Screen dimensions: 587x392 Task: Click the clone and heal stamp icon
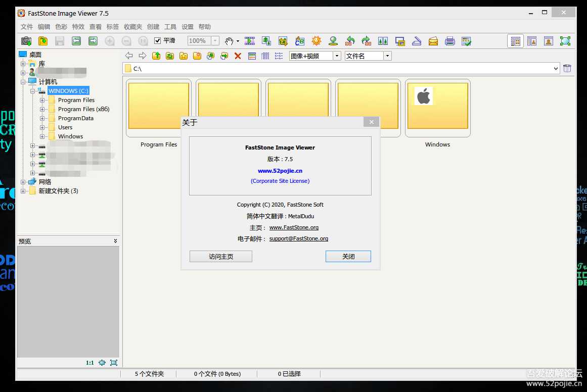(333, 41)
